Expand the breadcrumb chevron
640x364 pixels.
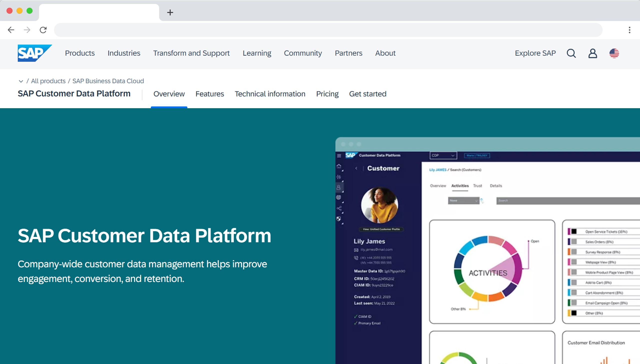(x=21, y=81)
